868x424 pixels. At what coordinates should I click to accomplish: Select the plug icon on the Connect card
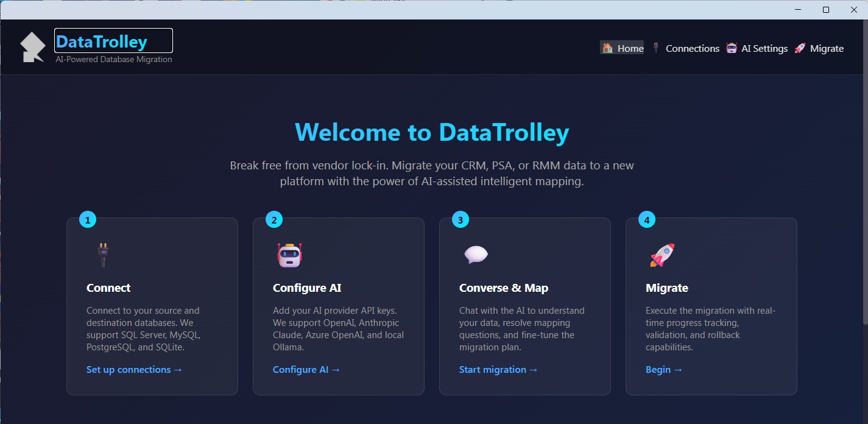coord(103,254)
